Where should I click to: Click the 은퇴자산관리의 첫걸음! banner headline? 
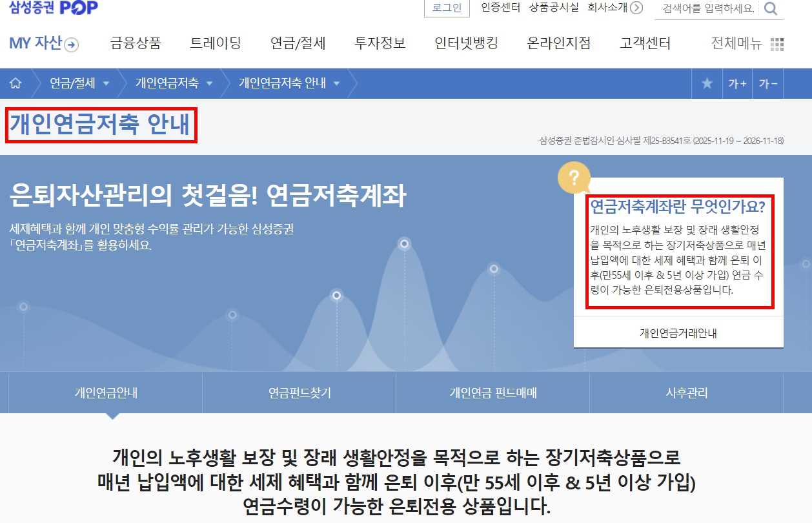pyautogui.click(x=208, y=196)
